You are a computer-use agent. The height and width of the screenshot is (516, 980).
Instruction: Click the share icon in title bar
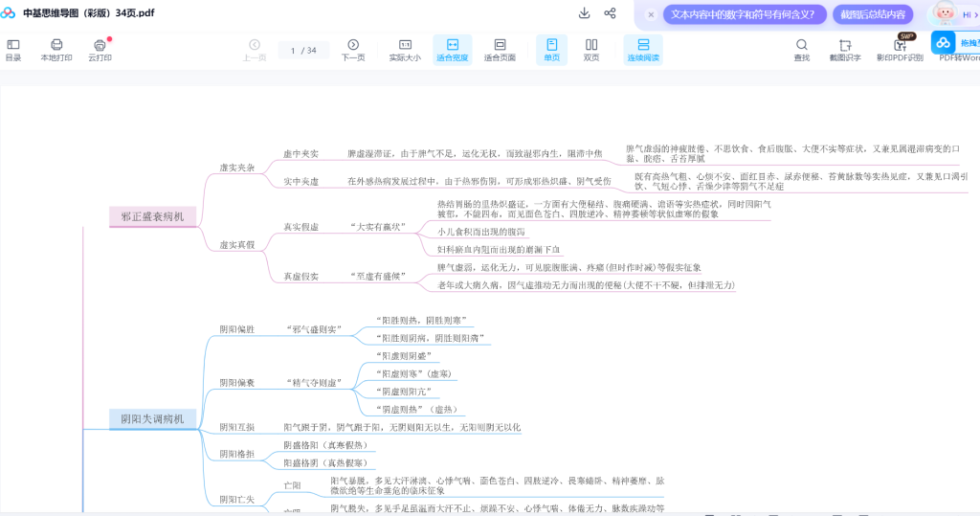pos(610,13)
